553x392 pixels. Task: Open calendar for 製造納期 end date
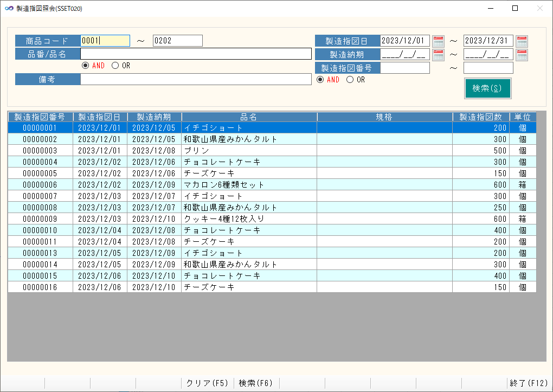(522, 55)
